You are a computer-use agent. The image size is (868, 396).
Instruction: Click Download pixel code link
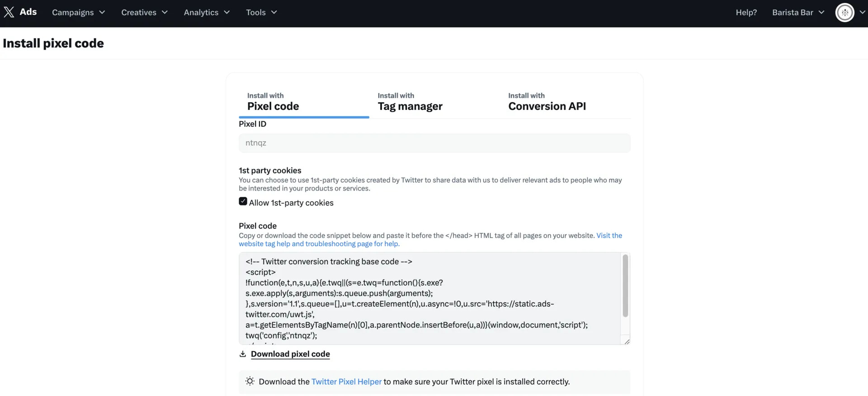point(290,354)
